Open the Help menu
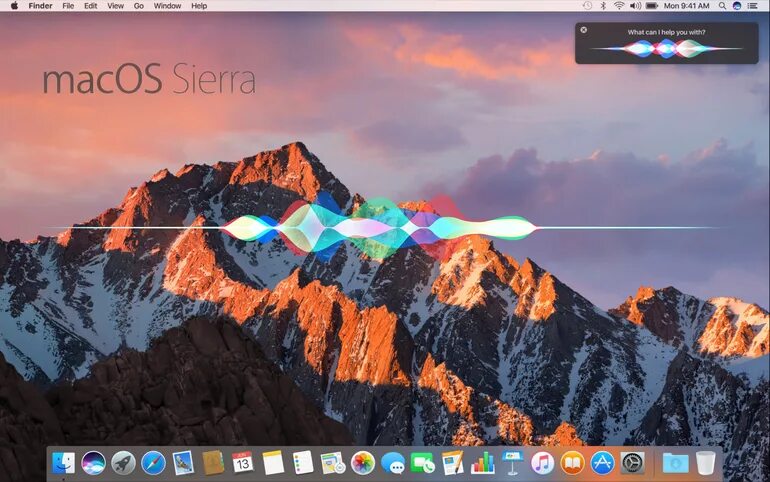The image size is (770, 482). 199,6
